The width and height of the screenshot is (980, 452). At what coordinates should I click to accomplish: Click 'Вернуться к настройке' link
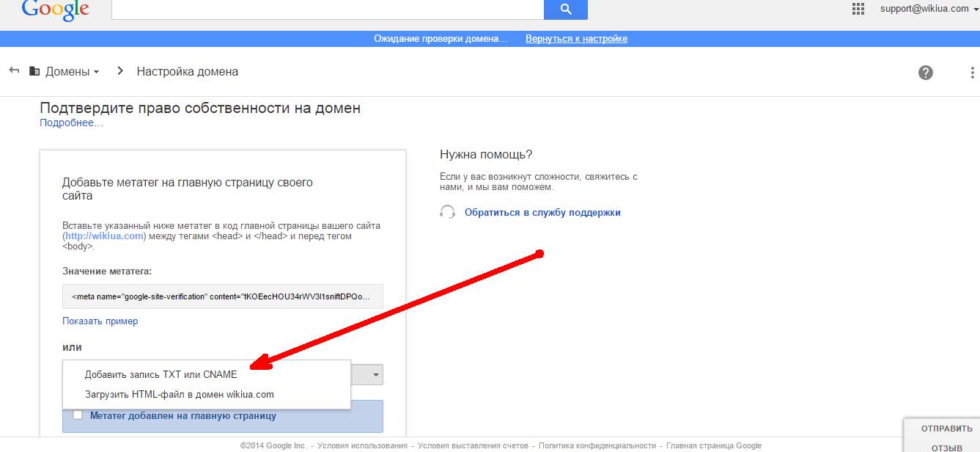[576, 39]
